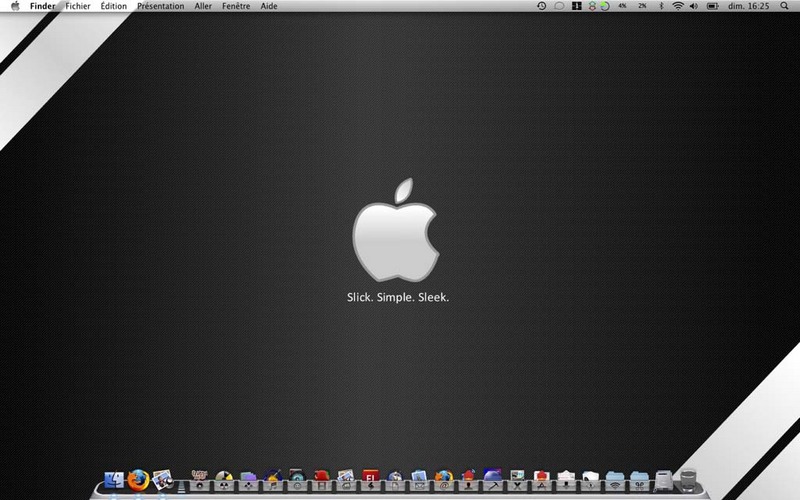Click the volume speaker icon
This screenshot has height=500, width=800.
tap(694, 6)
